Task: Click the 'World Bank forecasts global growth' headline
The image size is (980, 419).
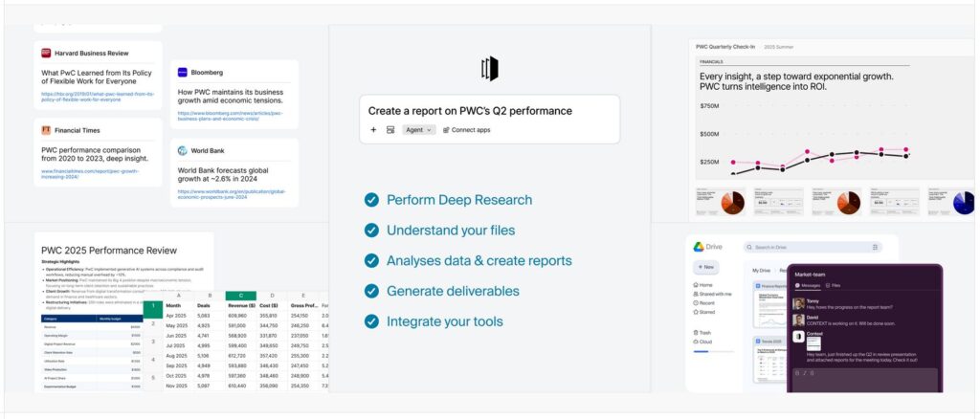Action: pyautogui.click(x=223, y=174)
